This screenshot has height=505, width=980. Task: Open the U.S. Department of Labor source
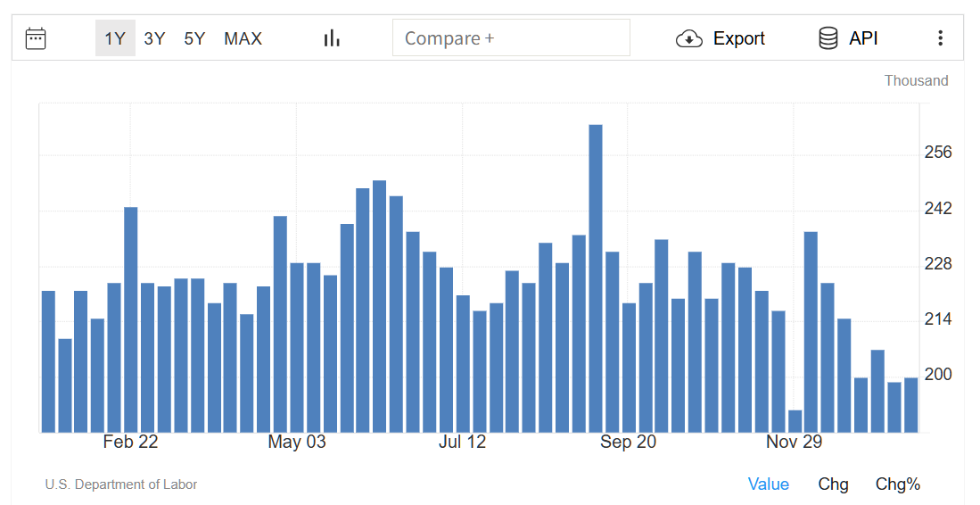(x=121, y=484)
